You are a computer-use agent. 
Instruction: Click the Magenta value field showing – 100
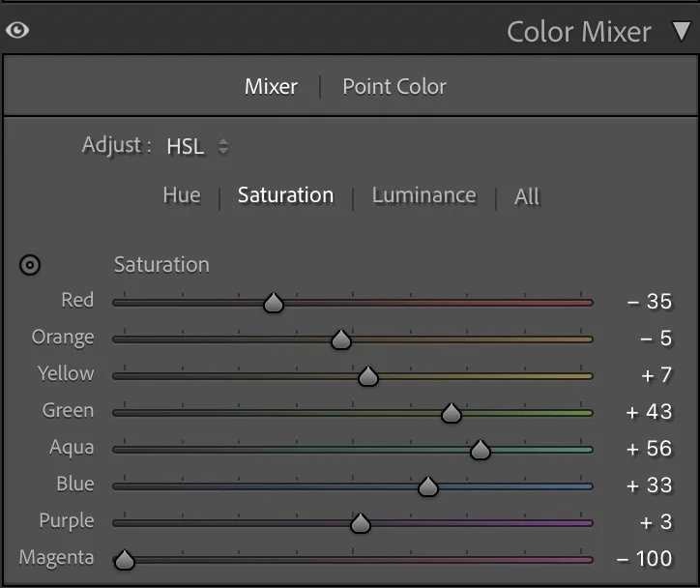click(x=644, y=559)
